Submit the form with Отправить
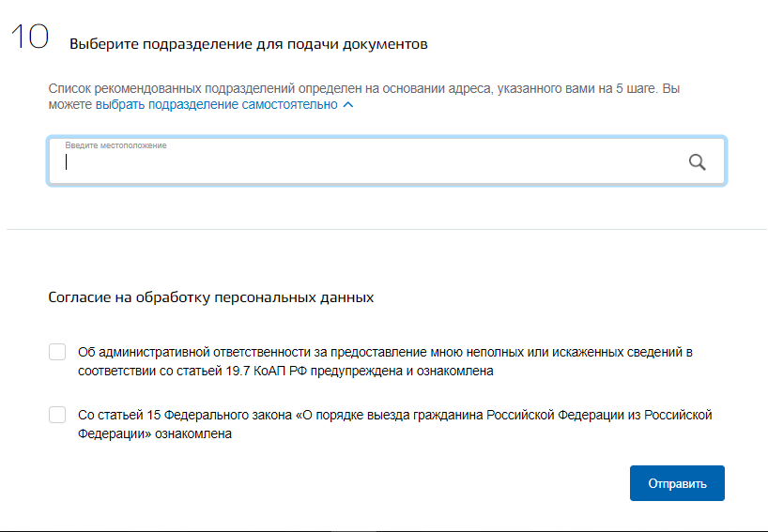This screenshot has height=532, width=768. (677, 483)
